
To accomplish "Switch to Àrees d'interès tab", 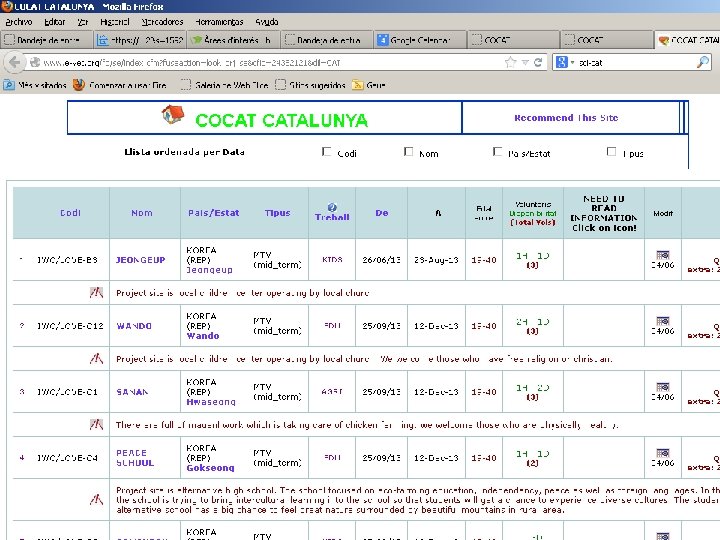I will point(233,40).
